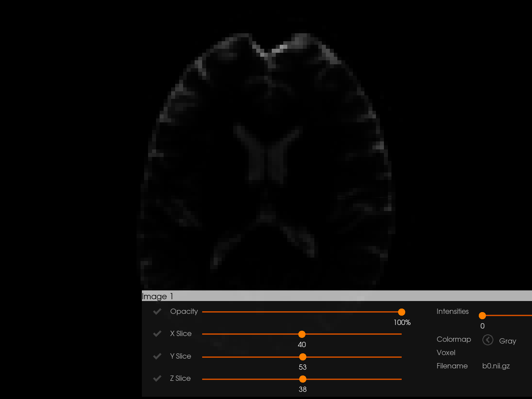This screenshot has width=532, height=399.
Task: Click the Intensities label
Action: [452, 312]
